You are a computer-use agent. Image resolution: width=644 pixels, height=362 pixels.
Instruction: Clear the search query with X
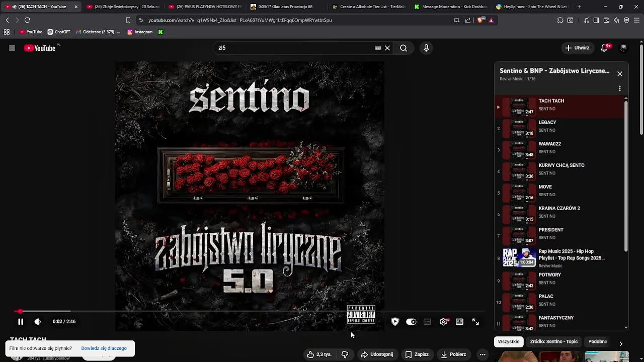point(387,48)
